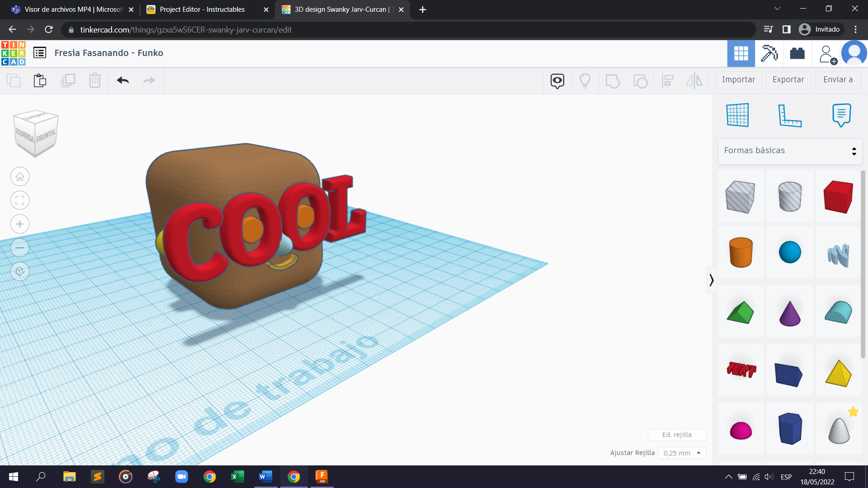Toggle the Notes tool icon
This screenshot has width=868, height=488.
(841, 115)
